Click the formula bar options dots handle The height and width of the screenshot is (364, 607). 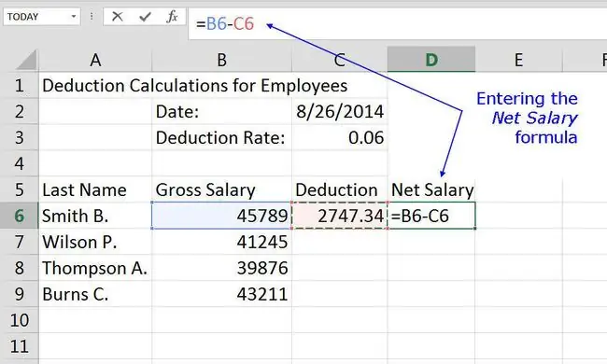click(x=92, y=17)
